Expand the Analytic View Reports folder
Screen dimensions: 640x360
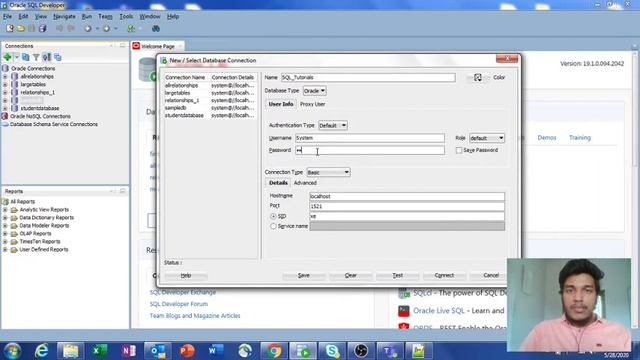tap(5, 210)
